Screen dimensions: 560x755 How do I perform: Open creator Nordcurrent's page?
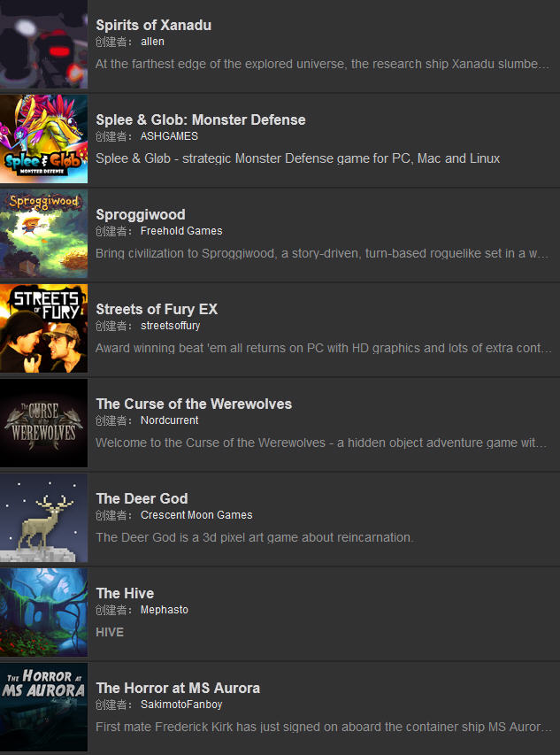(169, 420)
